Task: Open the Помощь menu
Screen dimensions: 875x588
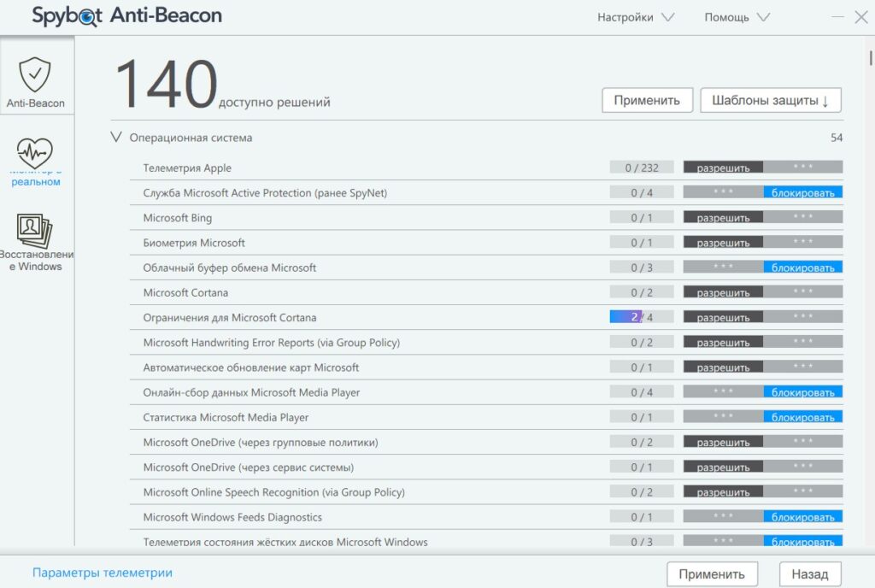Action: (737, 17)
